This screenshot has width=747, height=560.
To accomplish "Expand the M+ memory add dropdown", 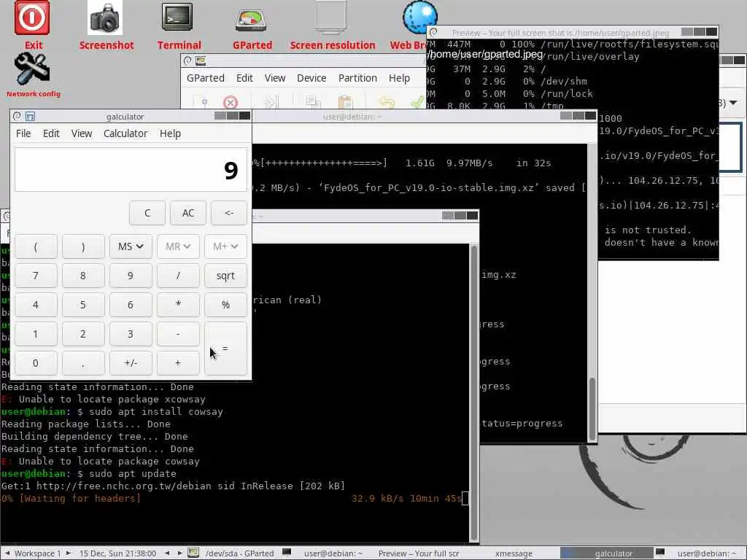I will point(225,246).
